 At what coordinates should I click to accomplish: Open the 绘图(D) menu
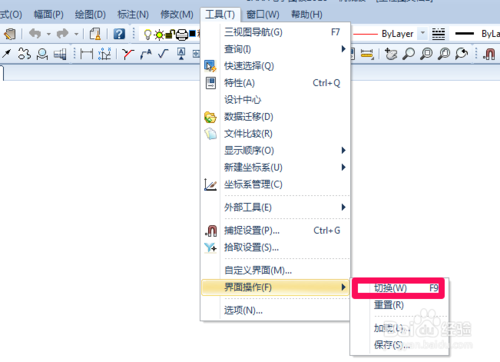point(90,15)
